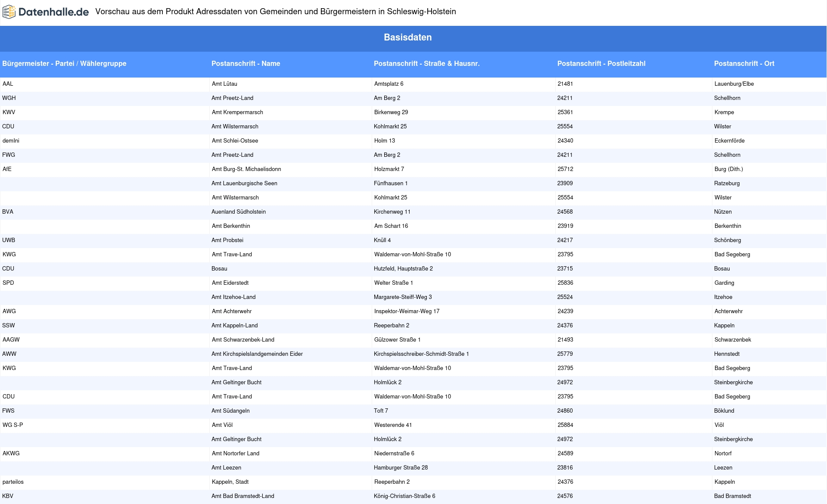Click postal code 23919
The image size is (827, 504).
point(565,226)
